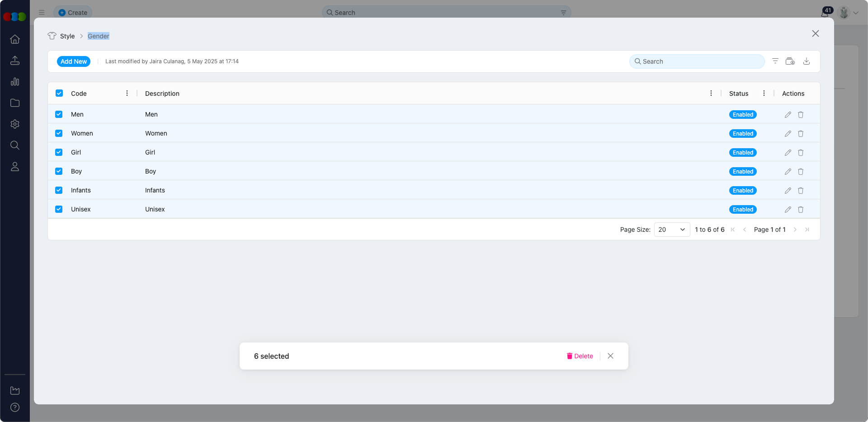Open the Page Size dropdown

click(671, 230)
